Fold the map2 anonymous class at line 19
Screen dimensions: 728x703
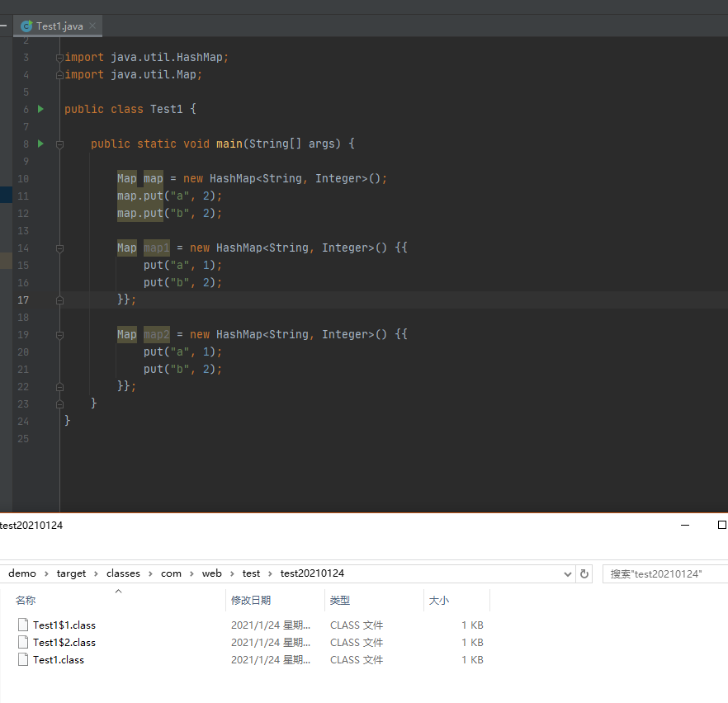point(59,335)
